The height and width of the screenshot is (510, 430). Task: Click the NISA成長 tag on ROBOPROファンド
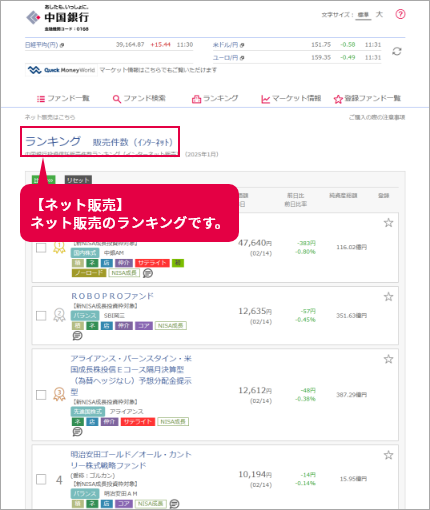coord(171,326)
